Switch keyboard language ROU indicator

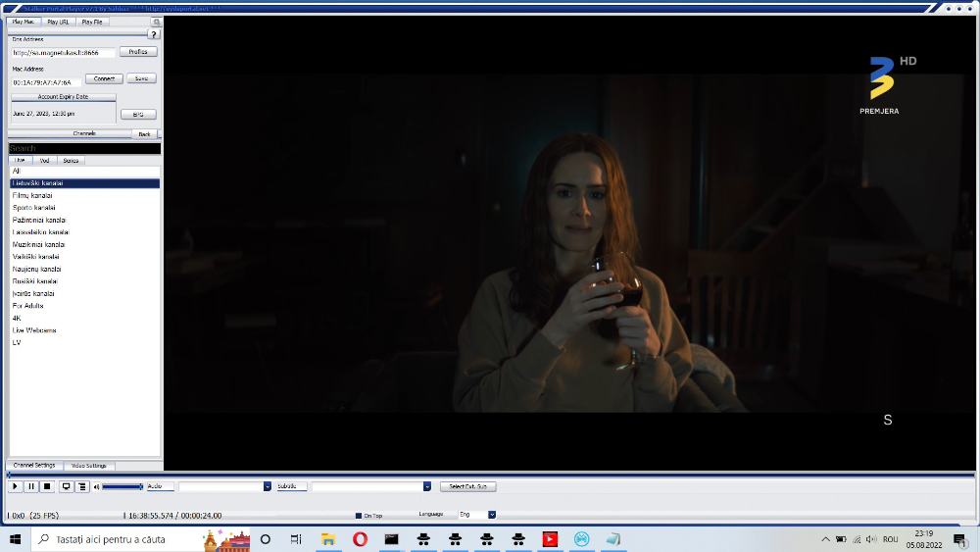891,539
